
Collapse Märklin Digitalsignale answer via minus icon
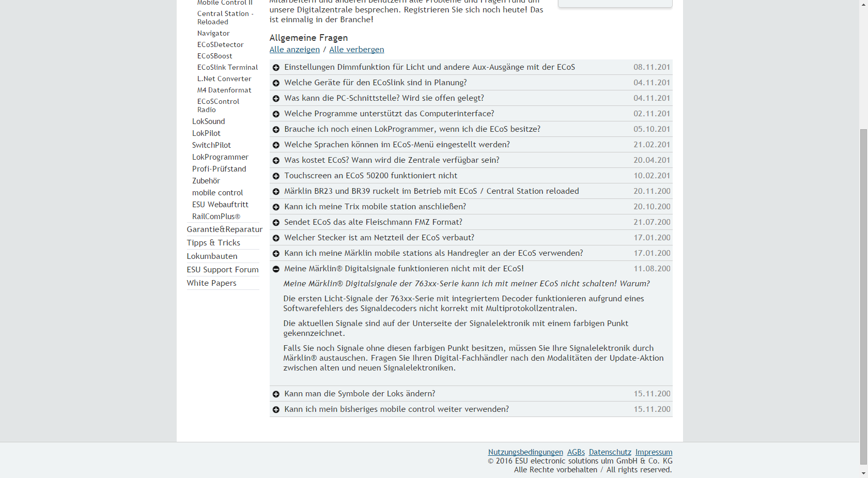tap(276, 269)
